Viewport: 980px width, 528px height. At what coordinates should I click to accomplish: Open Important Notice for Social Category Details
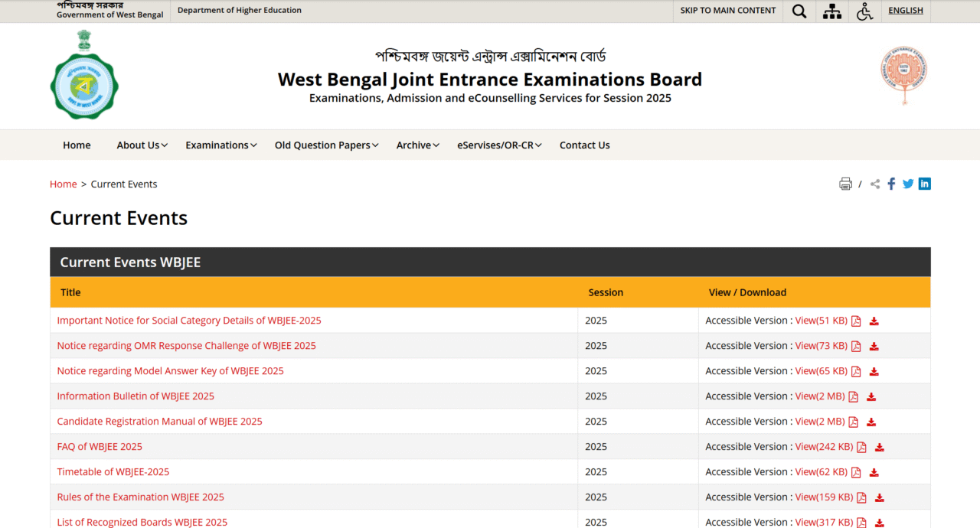point(189,321)
